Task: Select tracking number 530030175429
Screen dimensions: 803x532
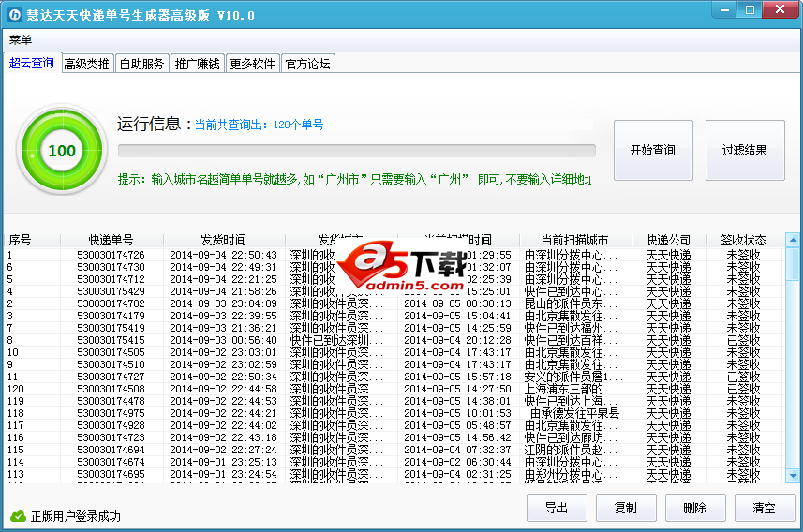Action: point(112,291)
